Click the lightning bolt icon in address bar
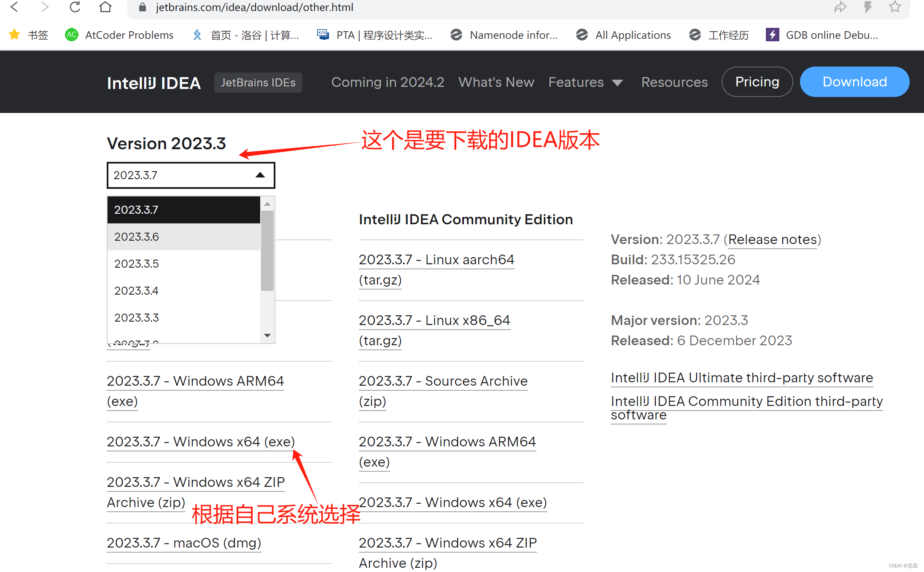This screenshot has height=572, width=924. coord(867,7)
